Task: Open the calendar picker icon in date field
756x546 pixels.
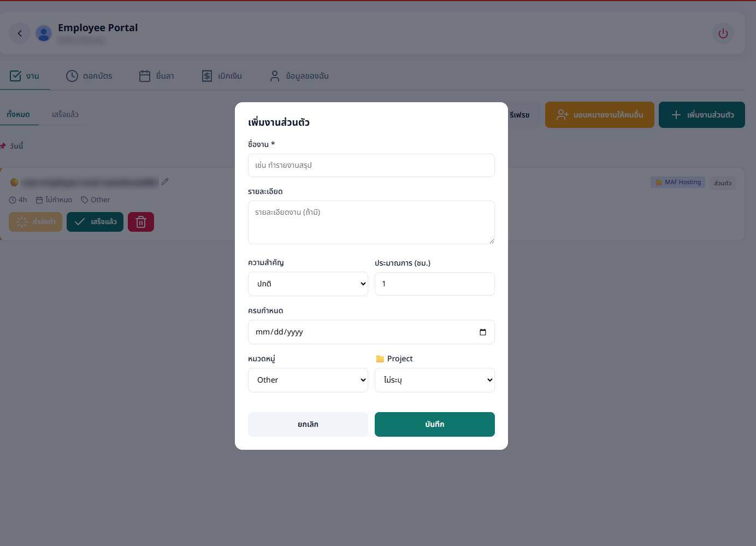Action: point(482,332)
